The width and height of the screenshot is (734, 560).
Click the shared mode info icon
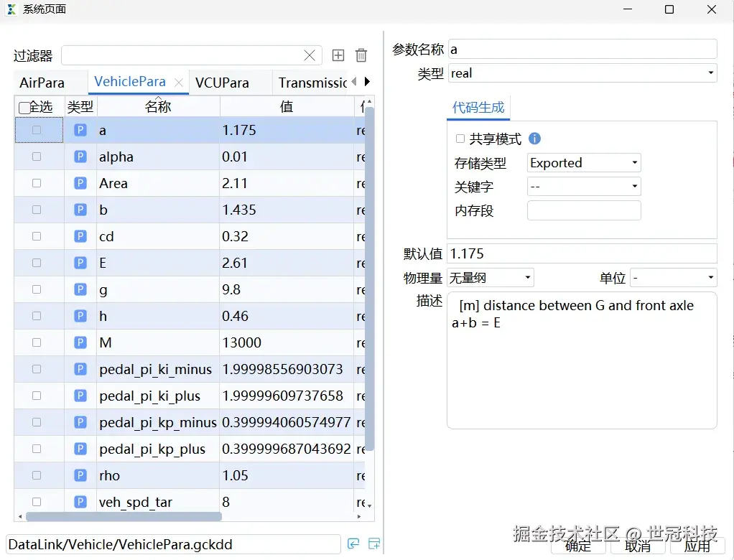[534, 139]
